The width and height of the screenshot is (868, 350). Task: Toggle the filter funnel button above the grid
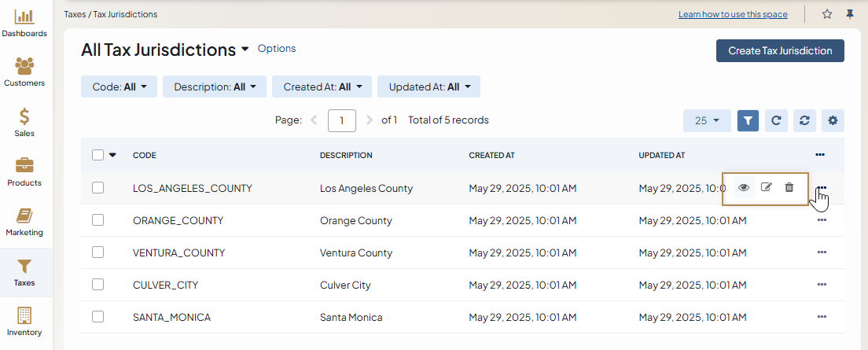pyautogui.click(x=748, y=120)
